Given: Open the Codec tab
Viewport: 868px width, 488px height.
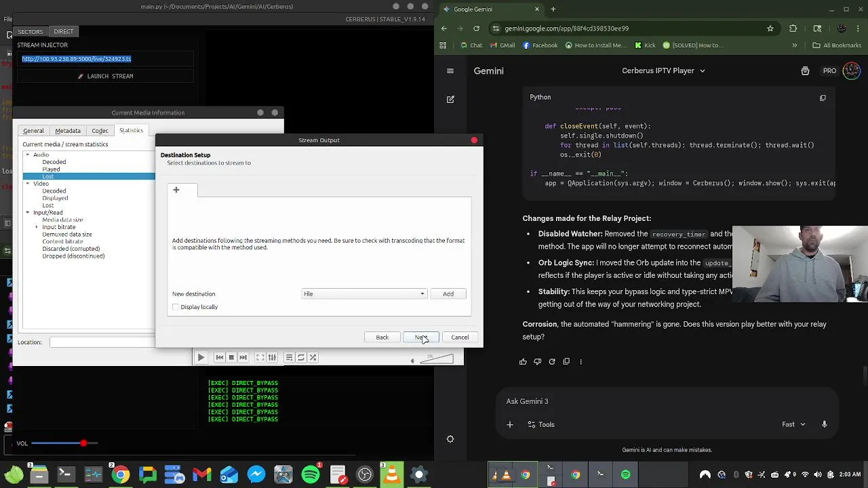Looking at the screenshot, I should click(x=100, y=131).
